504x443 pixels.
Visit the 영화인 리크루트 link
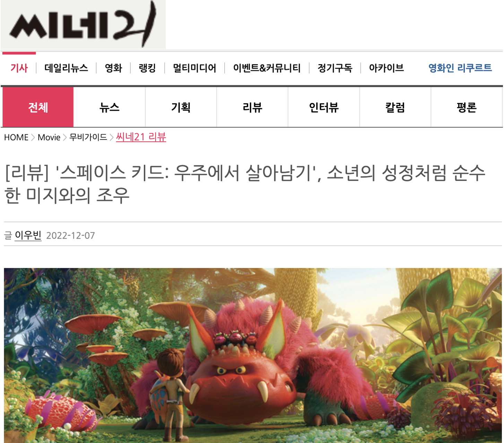[x=460, y=68]
